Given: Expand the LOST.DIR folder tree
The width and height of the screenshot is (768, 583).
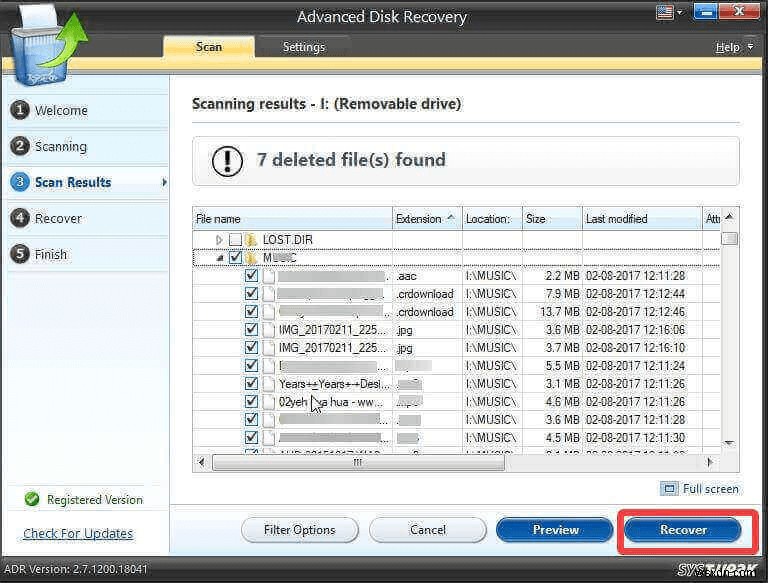Looking at the screenshot, I should coord(220,240).
